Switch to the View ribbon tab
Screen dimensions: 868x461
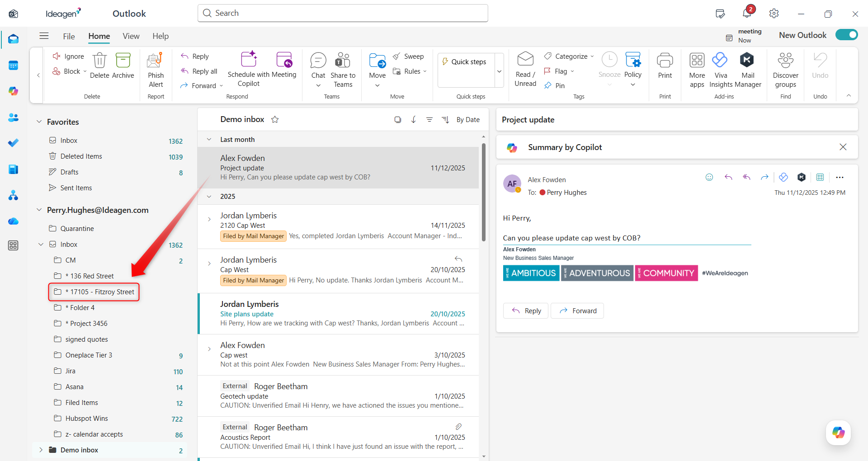click(x=131, y=36)
